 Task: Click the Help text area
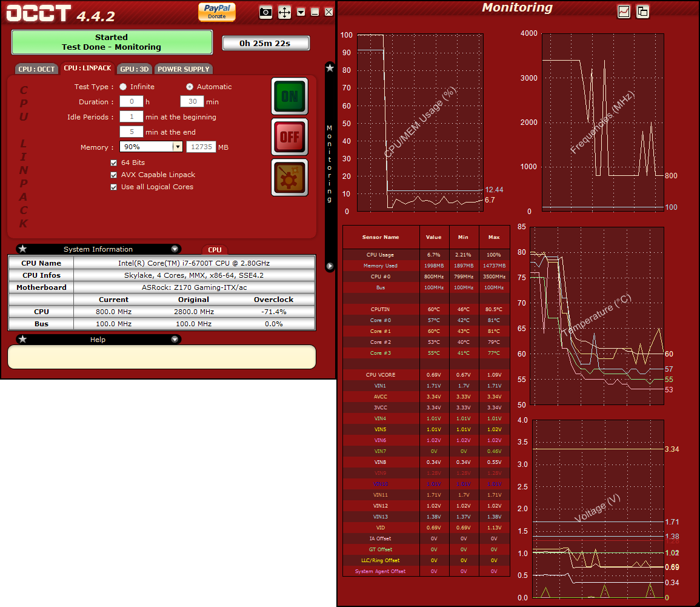[x=162, y=357]
